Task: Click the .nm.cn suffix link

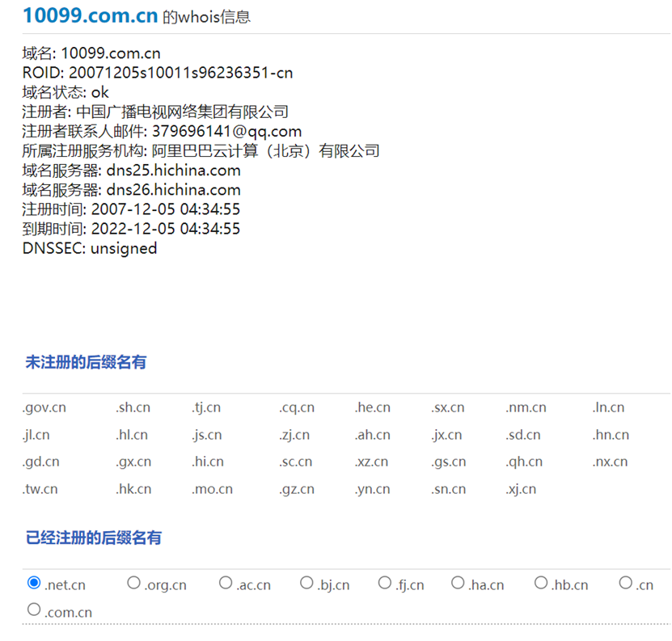Action: click(526, 407)
